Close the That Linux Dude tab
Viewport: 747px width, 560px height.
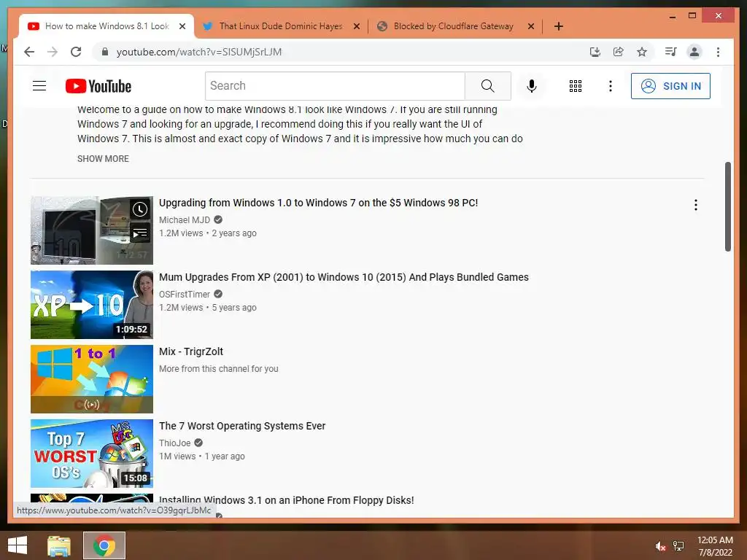click(x=356, y=26)
